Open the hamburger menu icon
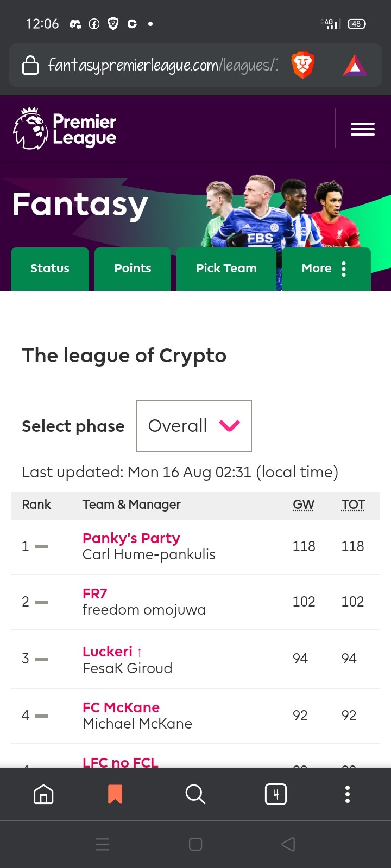The height and width of the screenshot is (868, 391). click(363, 129)
